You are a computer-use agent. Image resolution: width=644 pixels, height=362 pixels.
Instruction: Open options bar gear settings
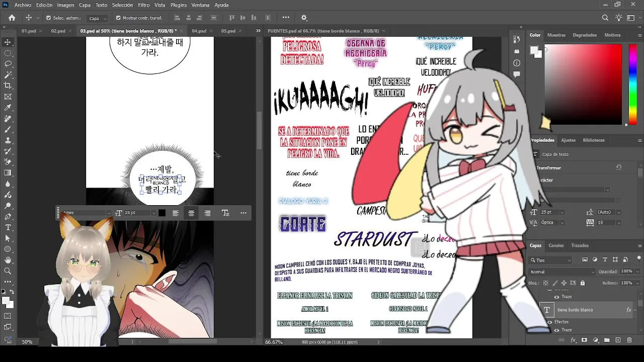coord(304,18)
